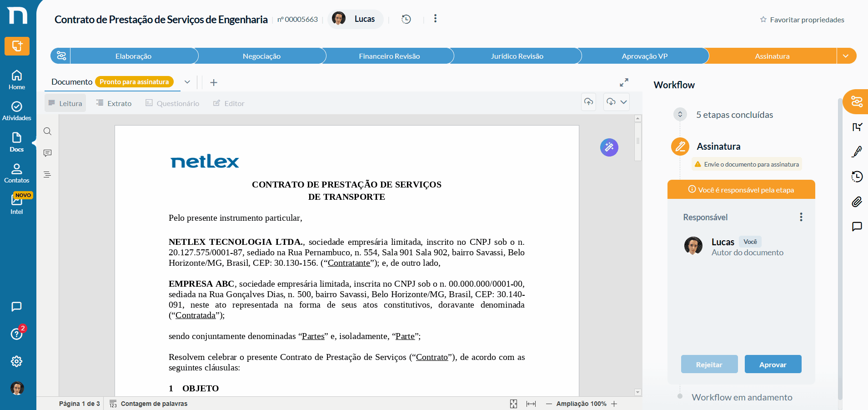Open the download options chevron
The height and width of the screenshot is (410, 868).
coord(624,102)
